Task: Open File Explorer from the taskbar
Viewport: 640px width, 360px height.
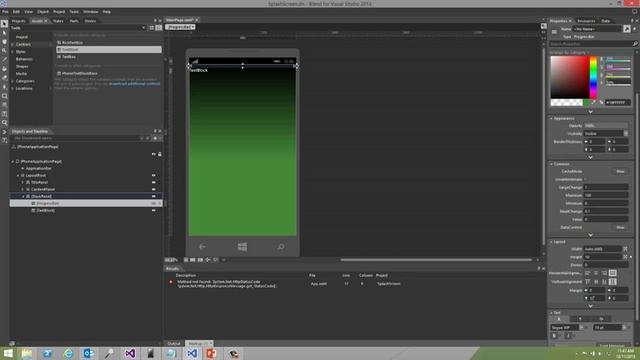Action: (27, 353)
